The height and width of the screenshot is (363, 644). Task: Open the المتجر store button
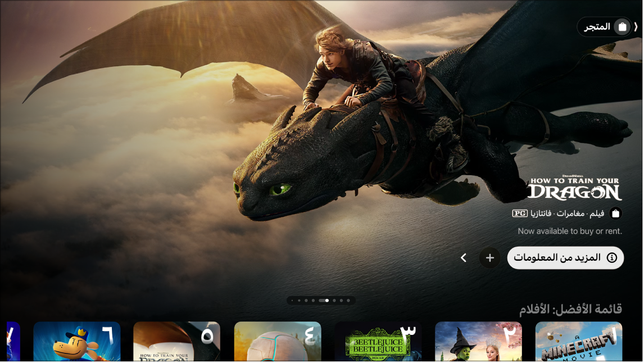pos(604,27)
